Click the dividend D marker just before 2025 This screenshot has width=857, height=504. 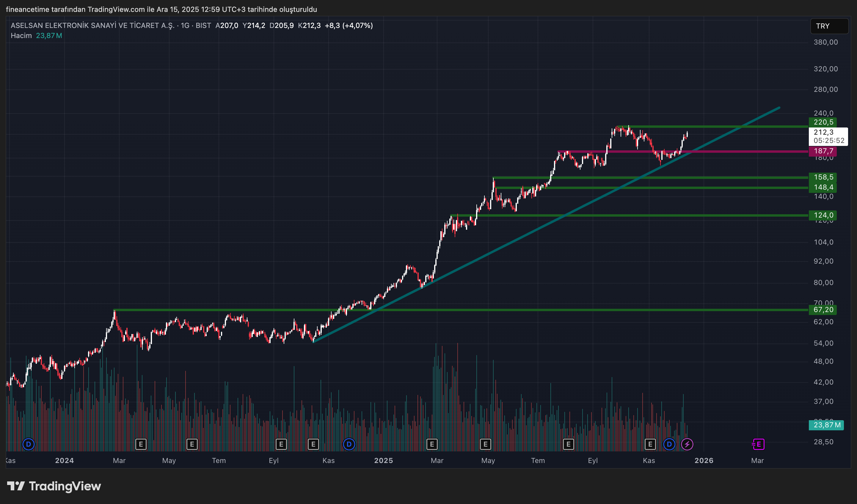pos(349,444)
